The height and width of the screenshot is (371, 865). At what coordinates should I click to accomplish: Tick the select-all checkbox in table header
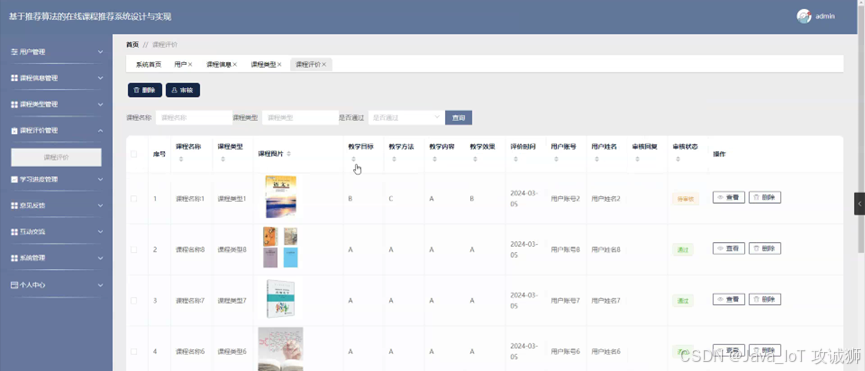pyautogui.click(x=134, y=154)
